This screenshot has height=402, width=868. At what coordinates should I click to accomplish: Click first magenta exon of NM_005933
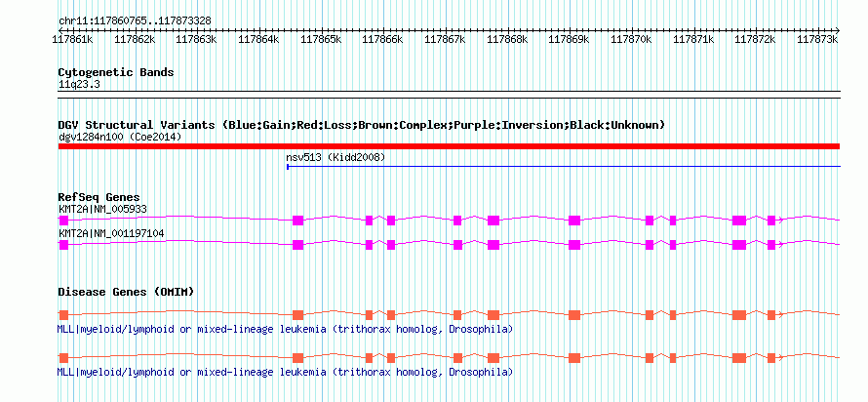point(63,221)
